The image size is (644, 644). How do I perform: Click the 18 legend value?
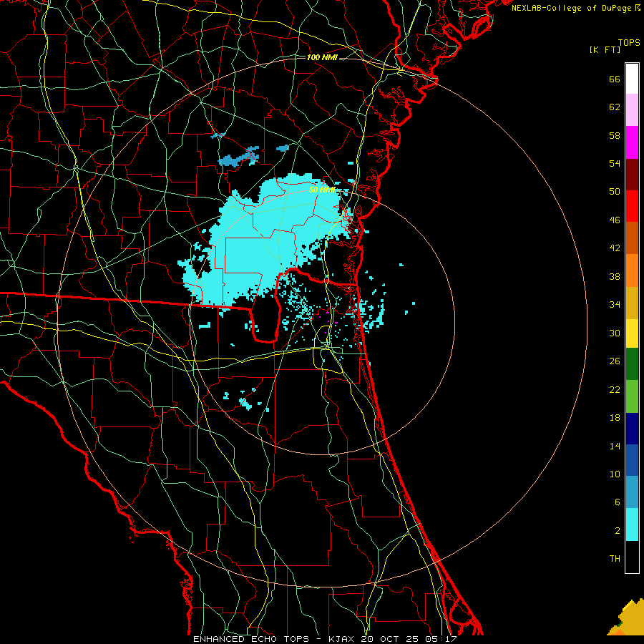(615, 418)
